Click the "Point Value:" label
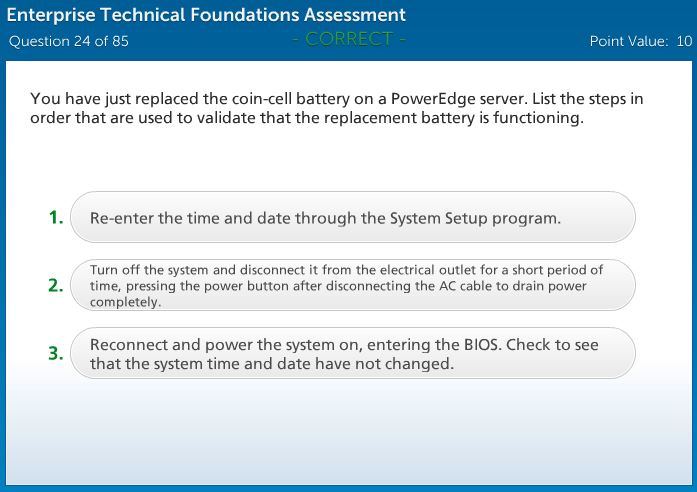 [x=628, y=41]
